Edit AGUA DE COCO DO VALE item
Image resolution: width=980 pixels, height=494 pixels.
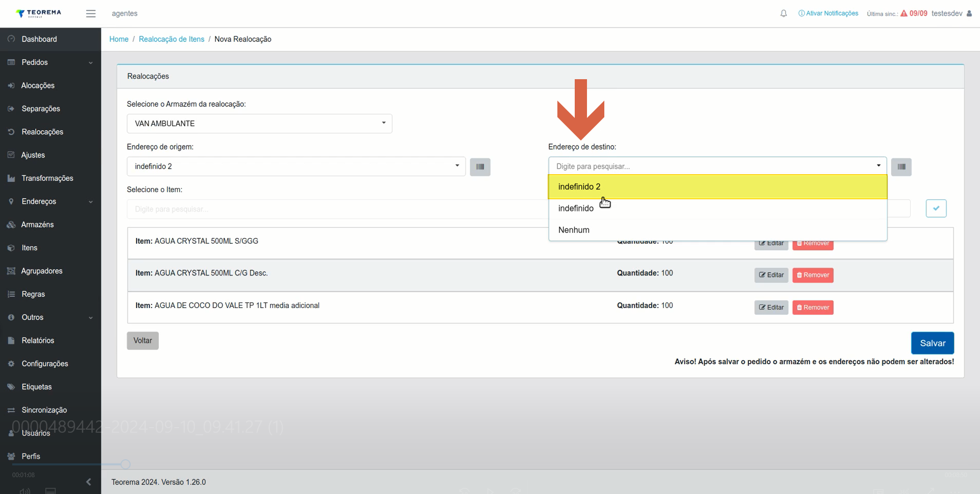pyautogui.click(x=771, y=308)
